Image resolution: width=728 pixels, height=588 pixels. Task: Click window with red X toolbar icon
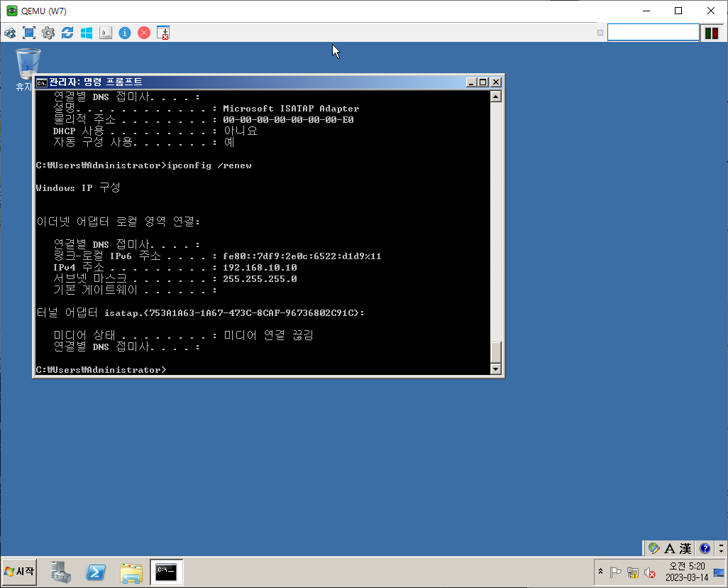point(163,33)
